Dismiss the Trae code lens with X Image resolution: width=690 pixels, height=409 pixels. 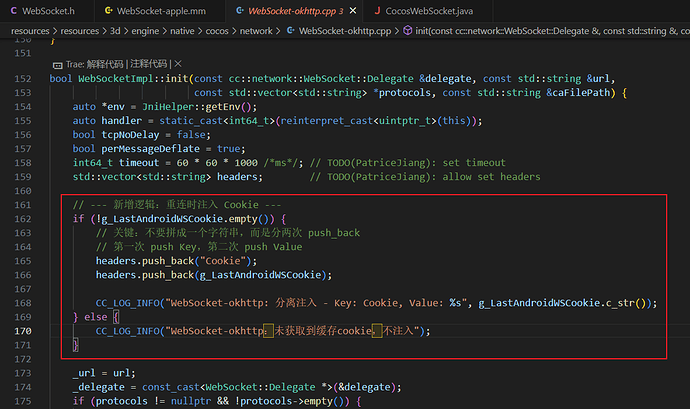[178, 64]
